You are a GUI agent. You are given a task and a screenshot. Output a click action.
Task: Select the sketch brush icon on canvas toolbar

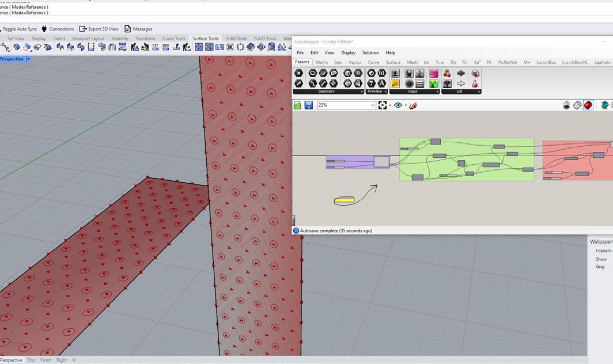[413, 105]
